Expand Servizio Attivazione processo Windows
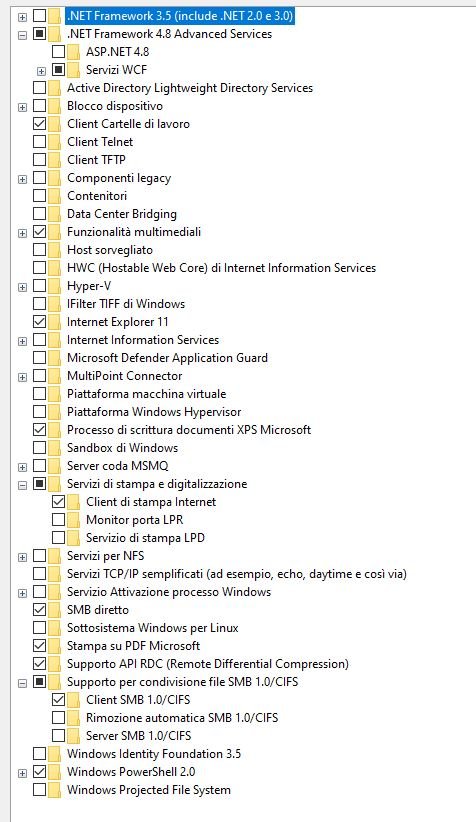 (22, 593)
